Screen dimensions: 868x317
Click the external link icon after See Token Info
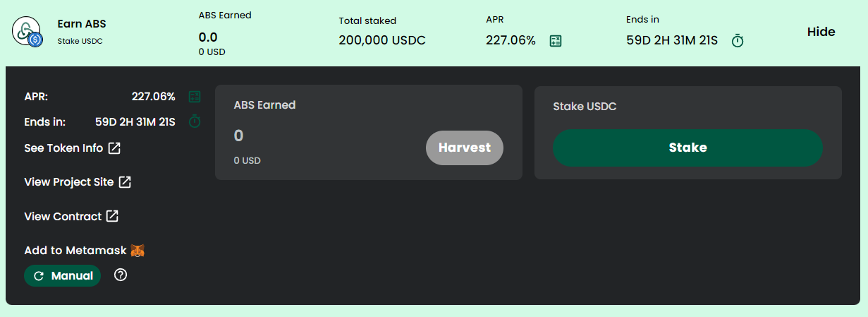point(114,148)
